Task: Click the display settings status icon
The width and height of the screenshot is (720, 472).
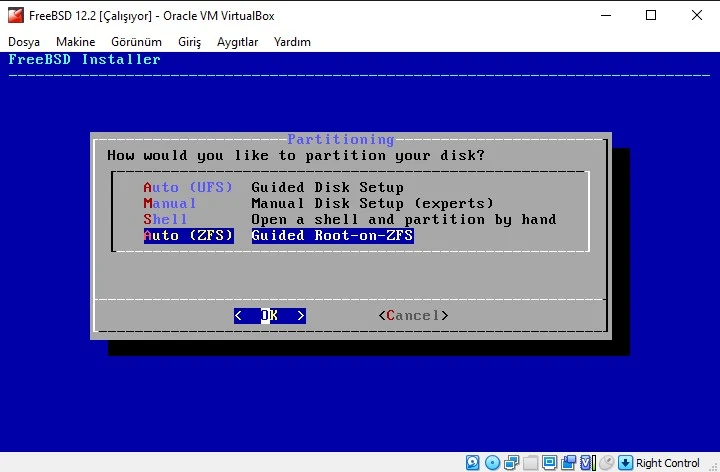Action: coord(549,463)
